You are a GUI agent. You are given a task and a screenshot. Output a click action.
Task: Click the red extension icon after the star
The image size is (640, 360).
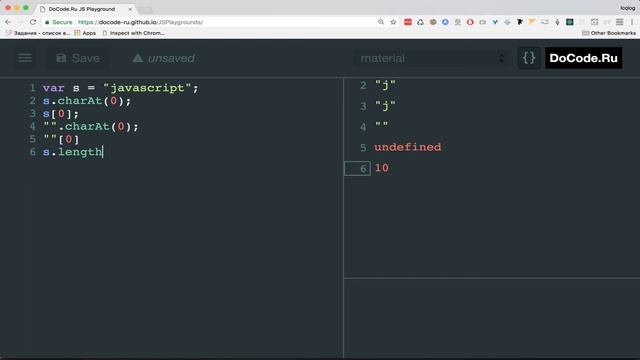408,22
